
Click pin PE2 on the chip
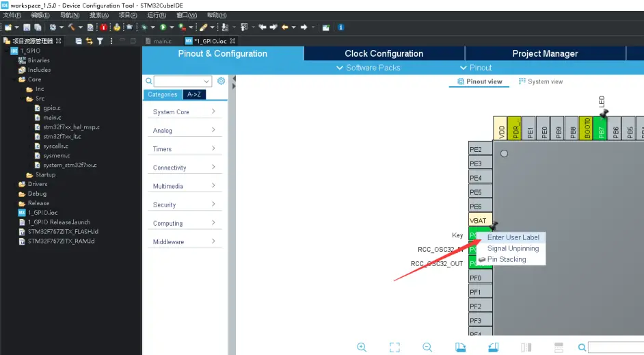pos(480,149)
